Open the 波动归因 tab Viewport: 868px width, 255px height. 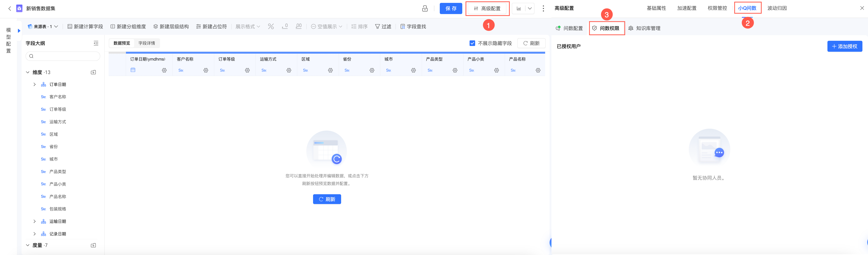pos(777,8)
